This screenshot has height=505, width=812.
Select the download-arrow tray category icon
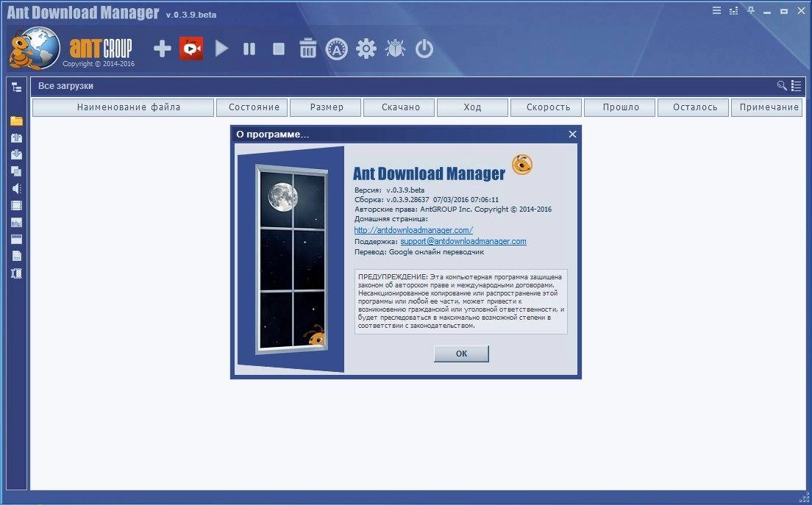17,154
